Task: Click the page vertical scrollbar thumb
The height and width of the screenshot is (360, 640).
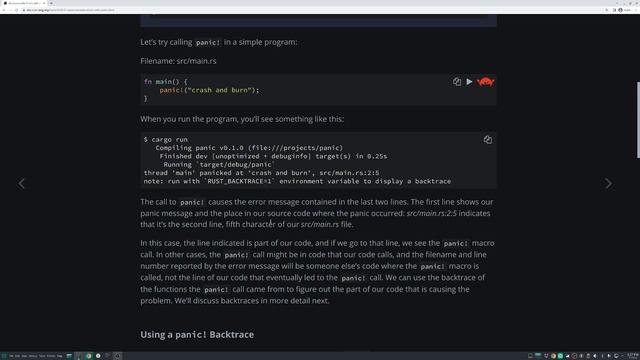Action: [638, 120]
